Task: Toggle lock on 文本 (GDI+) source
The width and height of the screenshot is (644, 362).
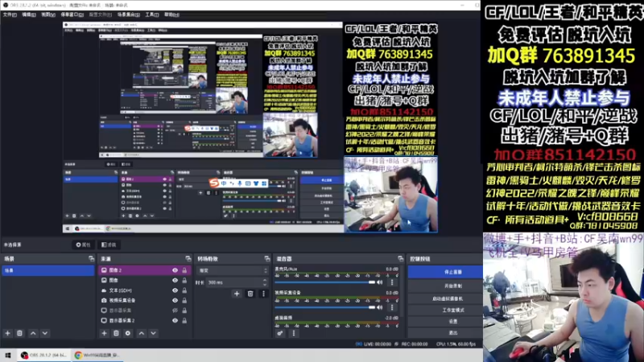Action: [x=184, y=290]
